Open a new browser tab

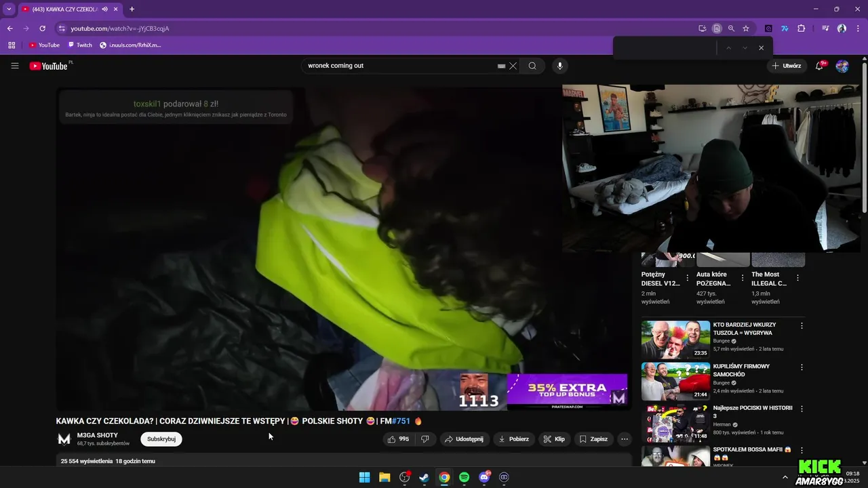(132, 9)
